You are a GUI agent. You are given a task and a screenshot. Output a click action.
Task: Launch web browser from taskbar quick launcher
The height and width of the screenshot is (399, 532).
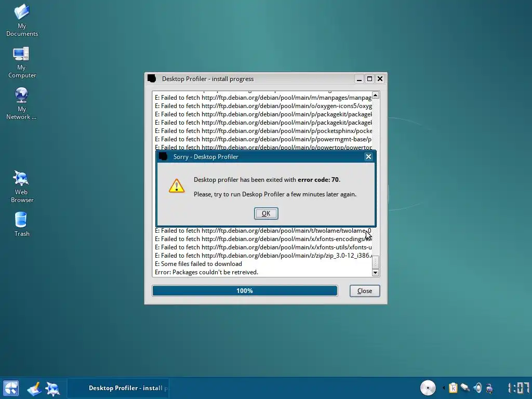pos(52,389)
